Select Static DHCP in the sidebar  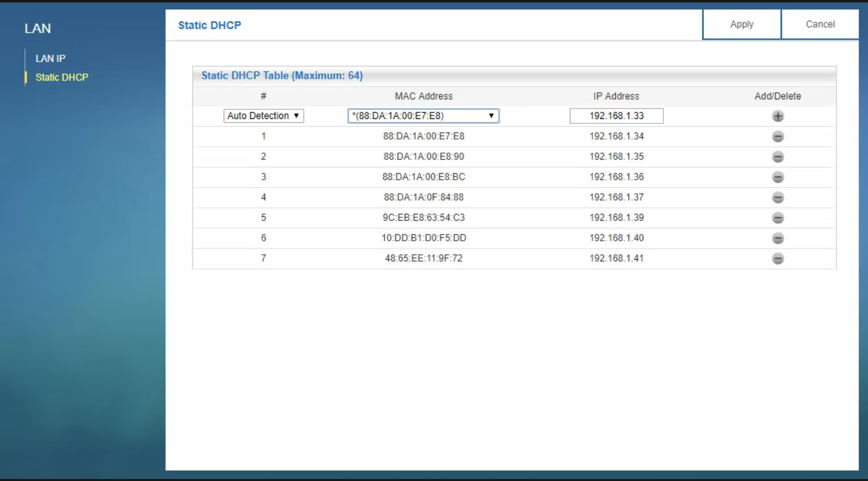click(x=61, y=77)
